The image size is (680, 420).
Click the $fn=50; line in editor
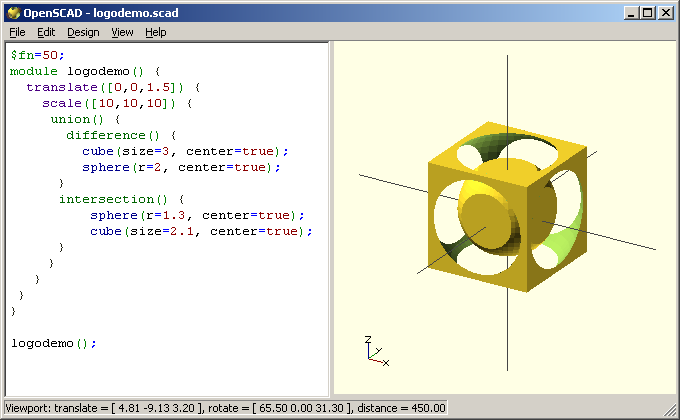tap(37, 55)
